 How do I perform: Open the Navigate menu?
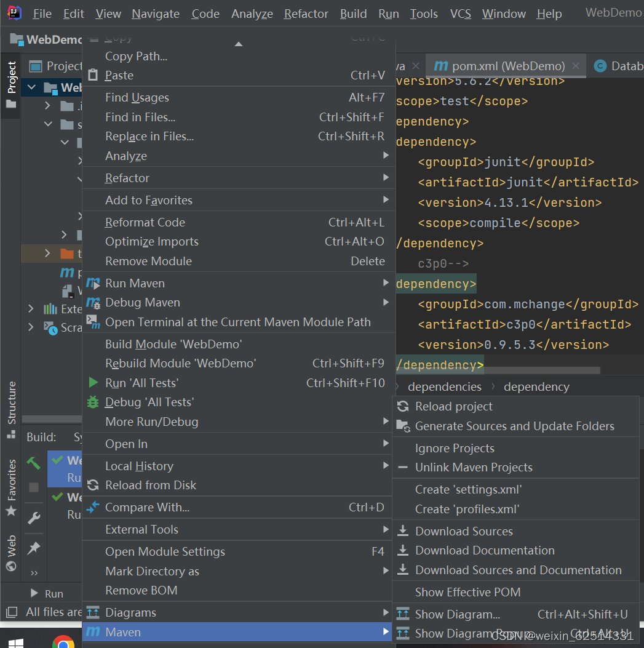[156, 14]
